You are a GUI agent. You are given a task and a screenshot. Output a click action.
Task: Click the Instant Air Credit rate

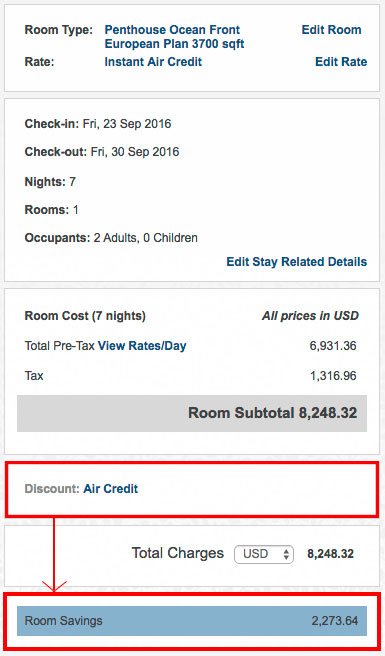(153, 62)
